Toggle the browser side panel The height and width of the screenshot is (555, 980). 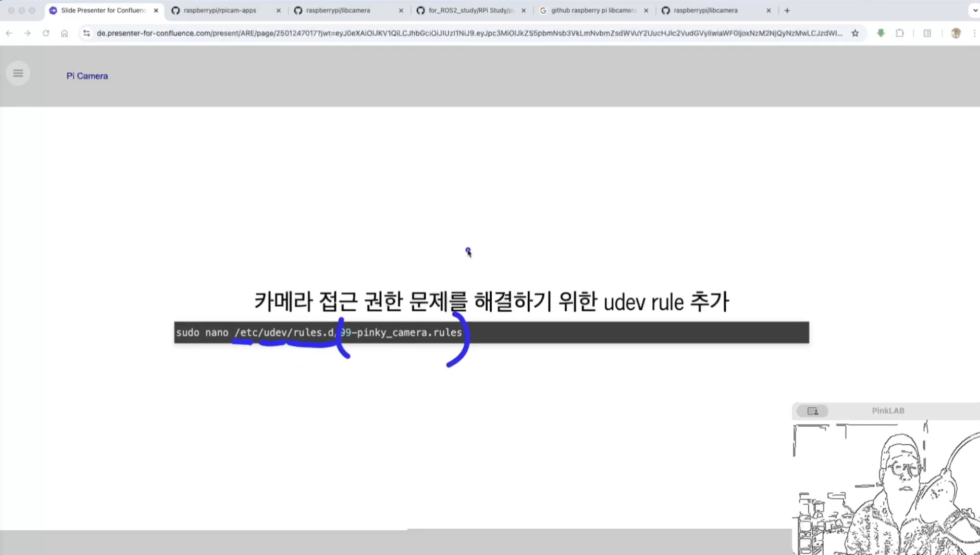tap(927, 33)
